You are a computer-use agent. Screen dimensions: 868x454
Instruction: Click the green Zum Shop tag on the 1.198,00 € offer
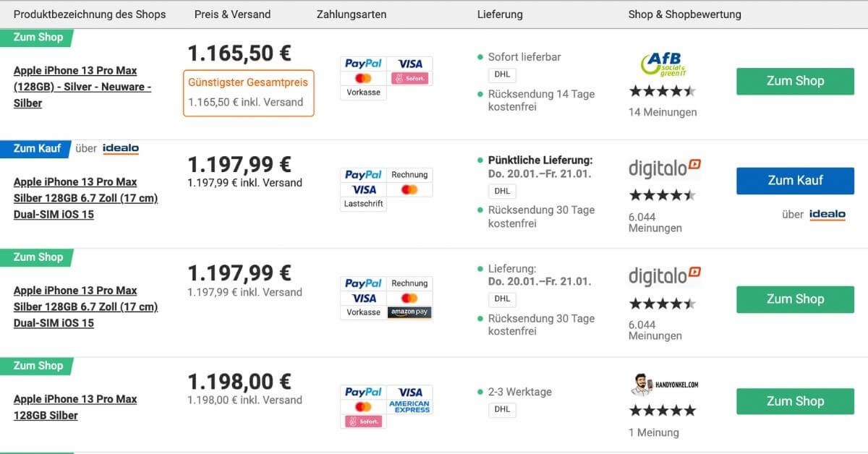coord(39,366)
